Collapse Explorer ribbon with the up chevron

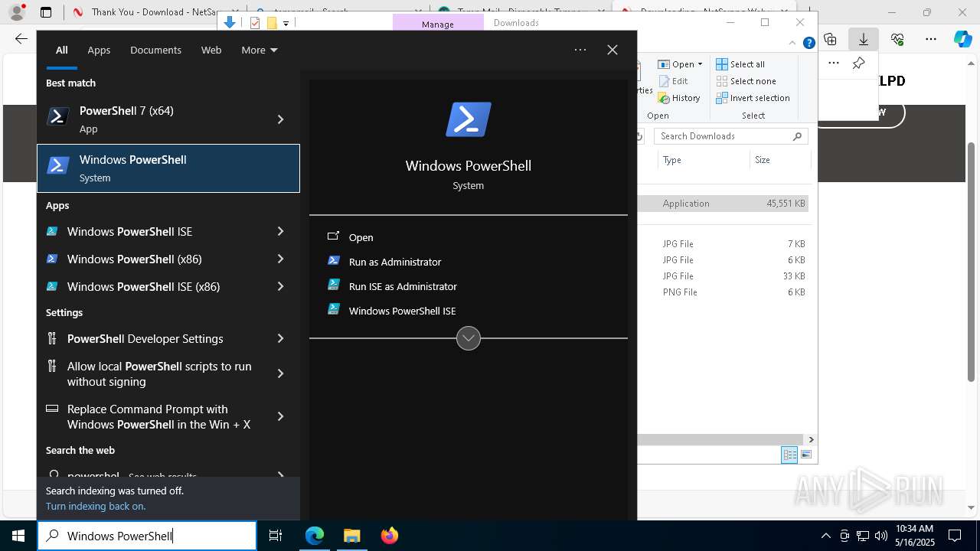tap(792, 43)
